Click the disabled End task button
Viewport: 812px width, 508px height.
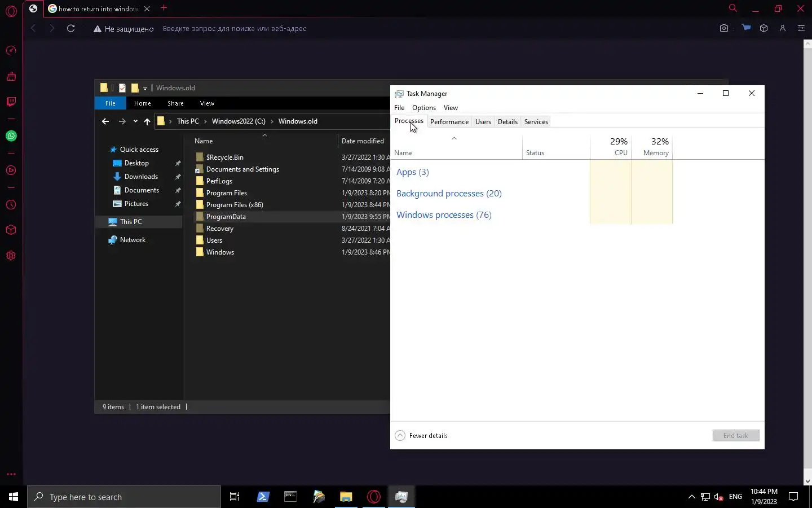736,436
